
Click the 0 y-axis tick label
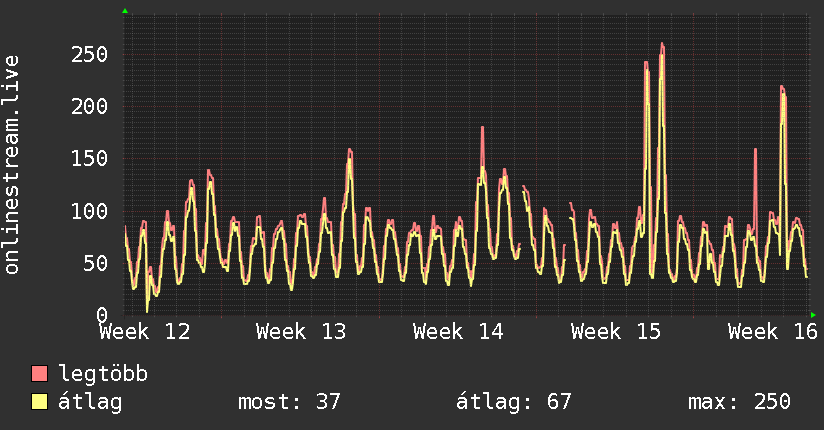(102, 315)
